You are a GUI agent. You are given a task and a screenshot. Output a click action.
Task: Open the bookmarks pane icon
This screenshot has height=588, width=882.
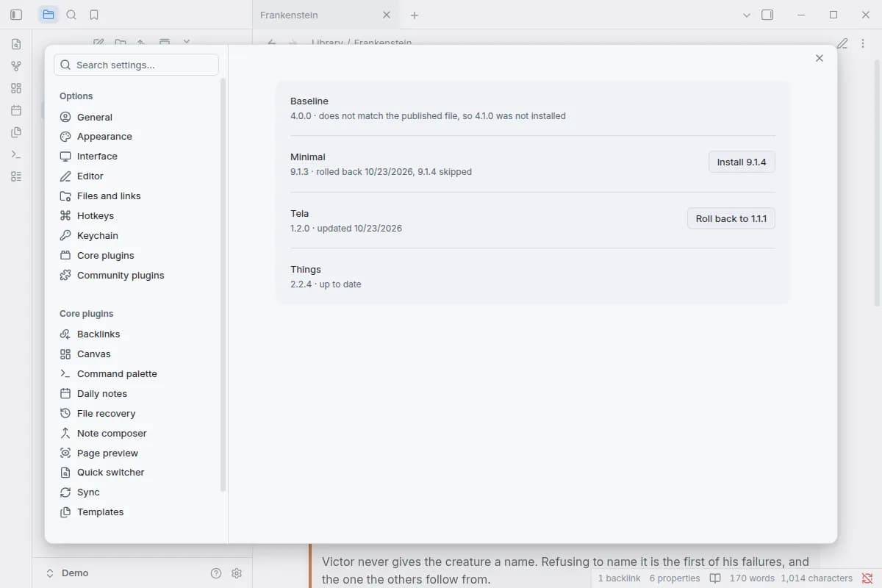coord(94,15)
